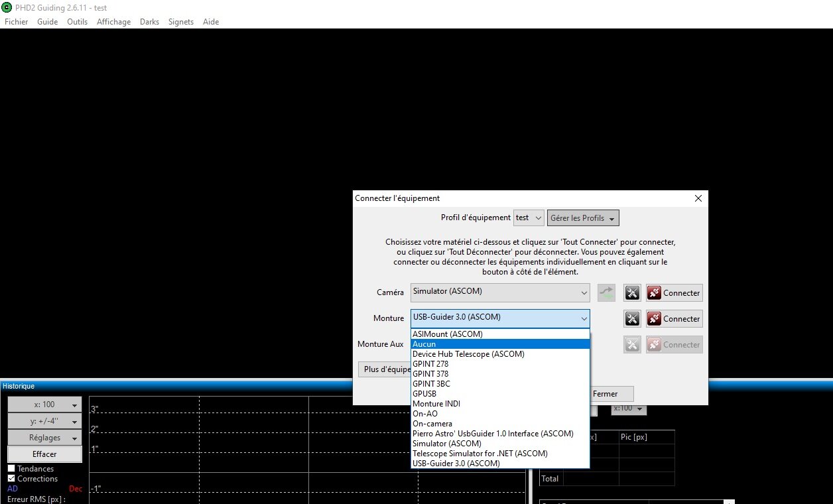Expand the Caméra Simulator combo box
833x504 pixels.
[500, 292]
